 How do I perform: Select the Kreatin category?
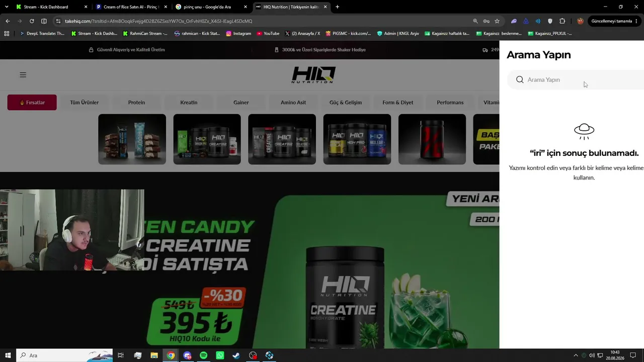189,103
